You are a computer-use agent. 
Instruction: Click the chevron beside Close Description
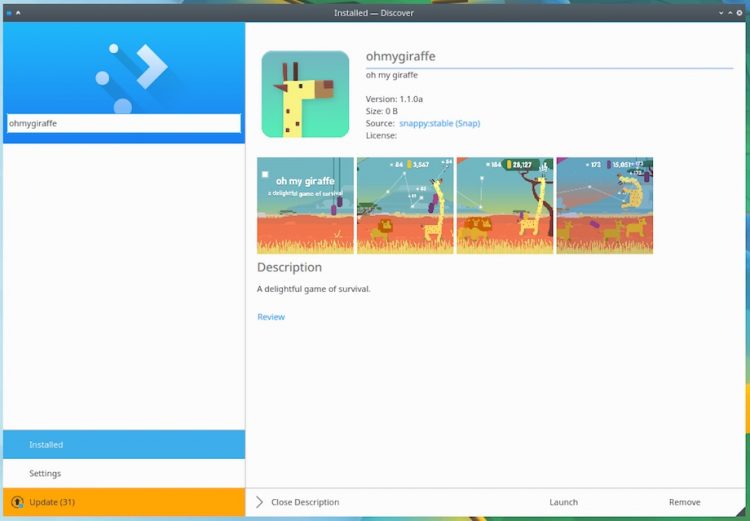[x=259, y=502]
